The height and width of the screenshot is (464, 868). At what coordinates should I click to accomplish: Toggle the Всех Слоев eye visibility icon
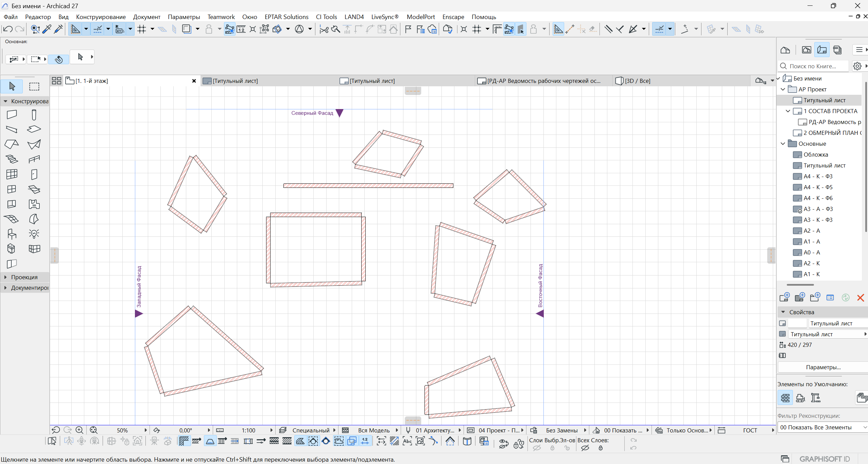[x=585, y=448]
